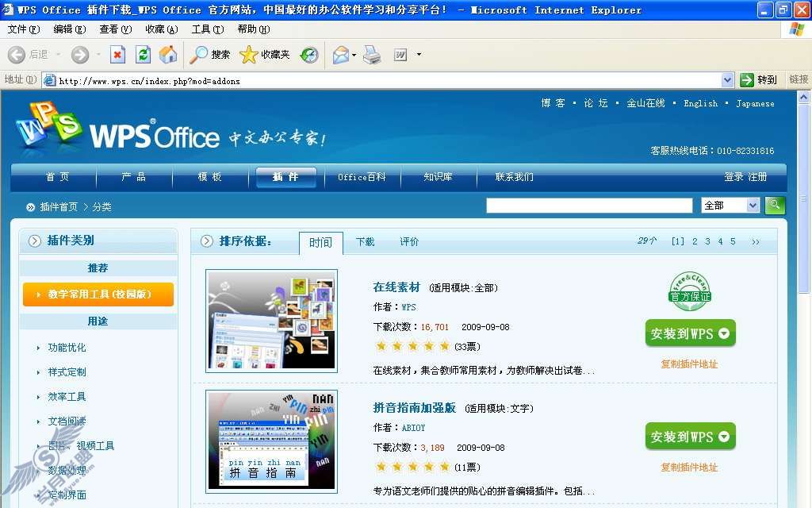Open the 在线素材 plugin title link
Viewport: 812px width, 508px height.
(396, 287)
